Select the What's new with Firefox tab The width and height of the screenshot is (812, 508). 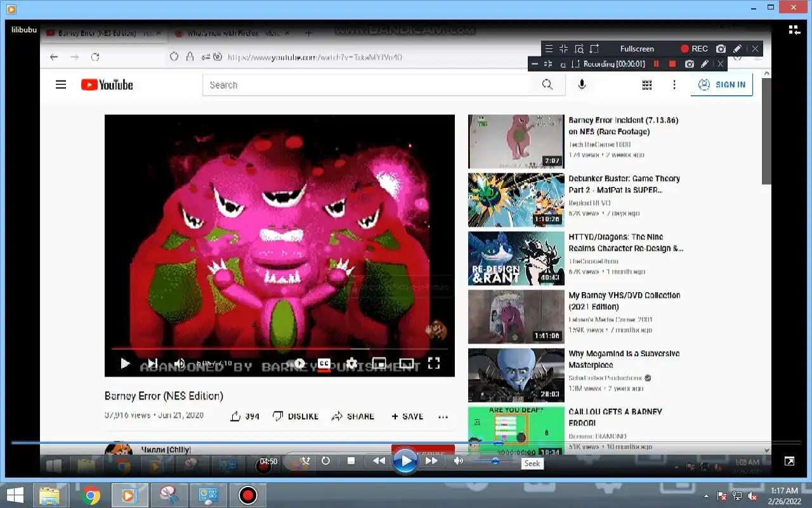(x=232, y=33)
